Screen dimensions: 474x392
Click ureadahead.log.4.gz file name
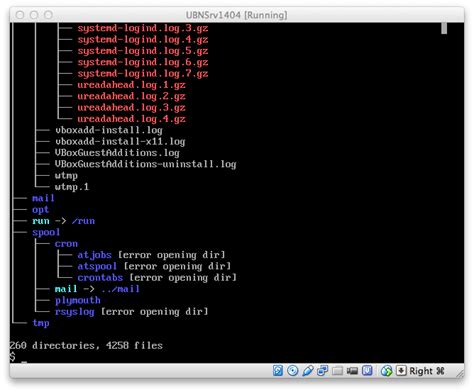[131, 119]
